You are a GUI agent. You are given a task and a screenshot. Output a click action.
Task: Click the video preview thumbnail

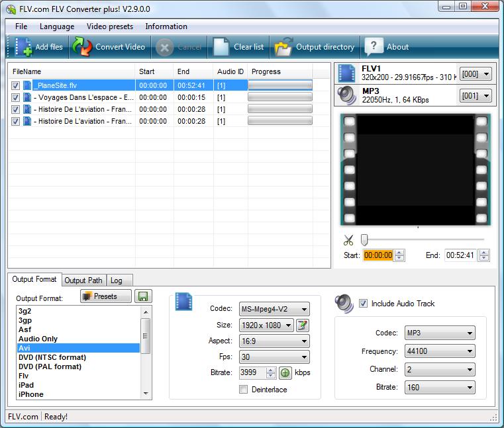[415, 169]
